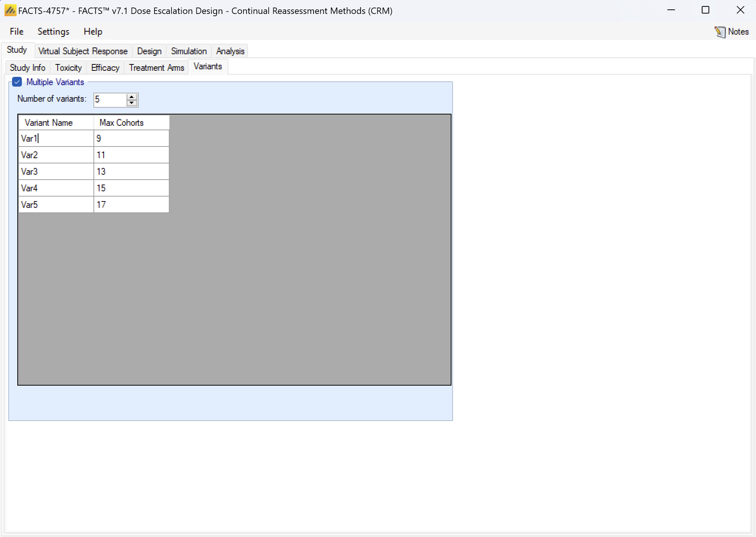Screen dimensions: 756x537
Task: Edit Max Cohorts cell for Var3
Action: (x=131, y=171)
